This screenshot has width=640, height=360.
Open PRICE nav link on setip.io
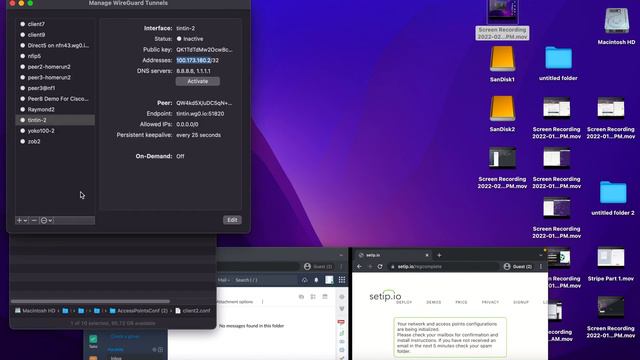(x=461, y=302)
